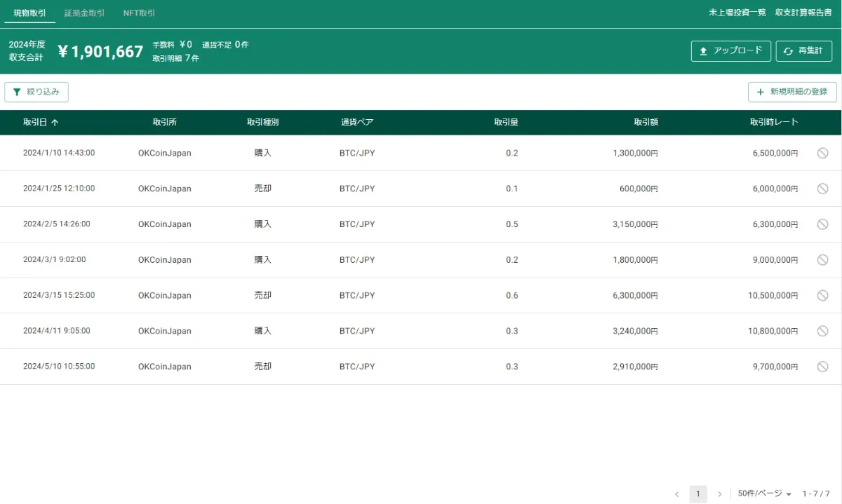This screenshot has width=842, height=504.
Task: Switch to the 証拠金取引 tab
Action: pyautogui.click(x=84, y=13)
